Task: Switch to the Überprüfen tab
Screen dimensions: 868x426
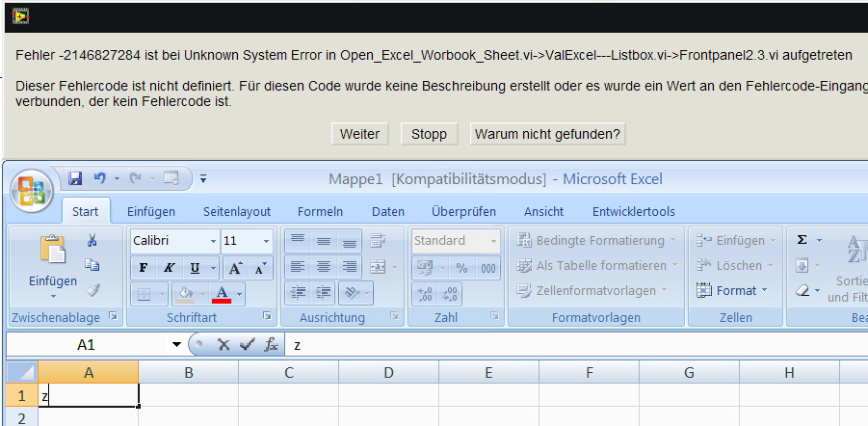Action: pos(464,212)
